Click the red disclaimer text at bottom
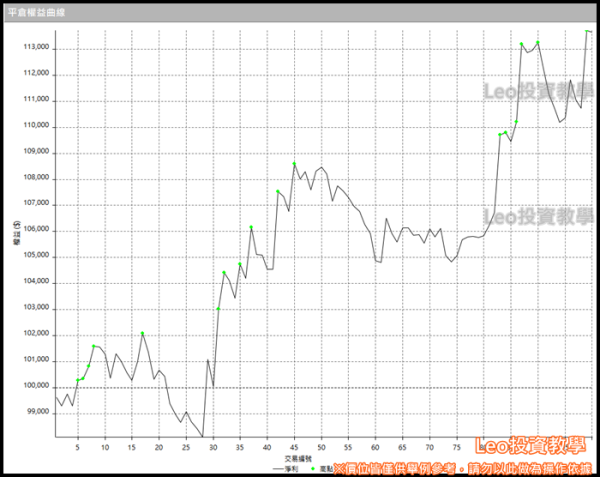600x477 pixels. pos(465,467)
